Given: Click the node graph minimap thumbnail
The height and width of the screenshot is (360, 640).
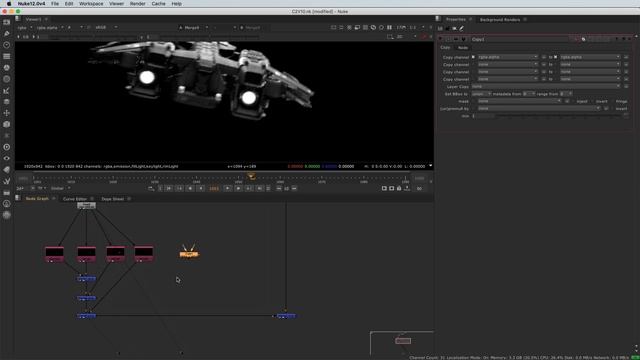Looking at the screenshot, I should point(402,343).
